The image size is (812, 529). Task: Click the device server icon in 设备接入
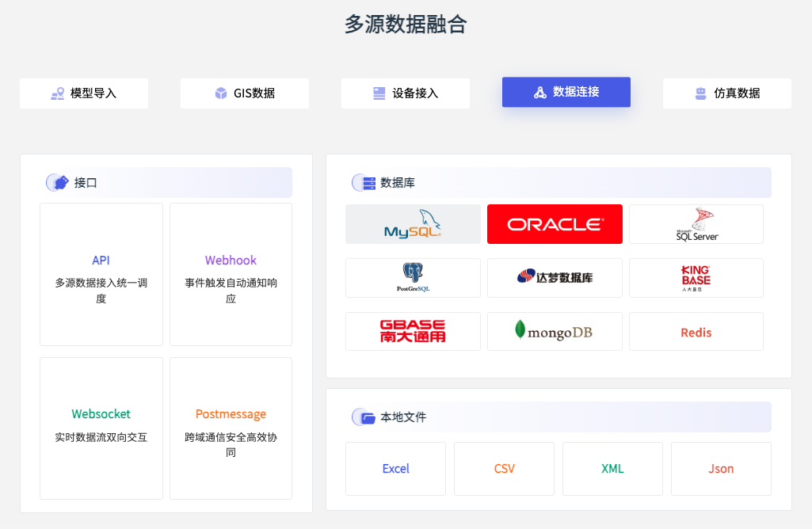(x=379, y=93)
